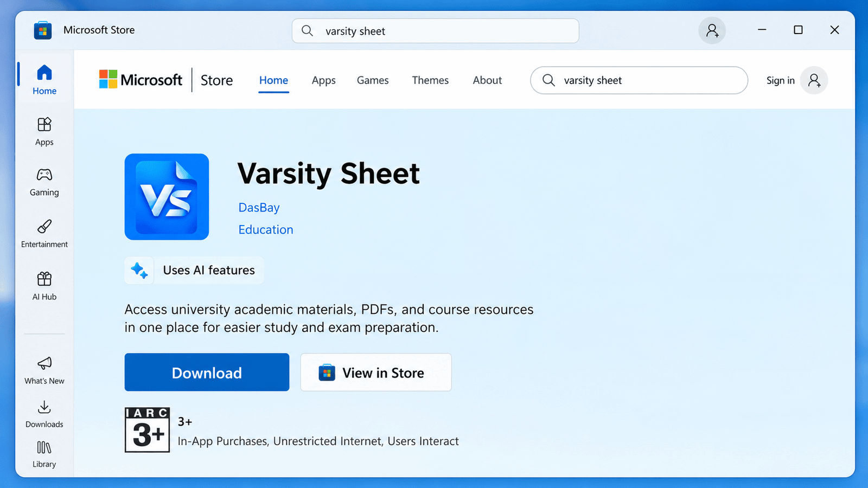Focus the title bar search field
Viewport: 868px width, 488px height.
point(435,31)
